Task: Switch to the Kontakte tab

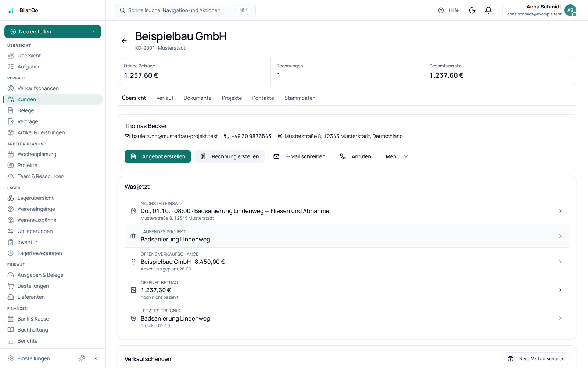Action: 263,98
